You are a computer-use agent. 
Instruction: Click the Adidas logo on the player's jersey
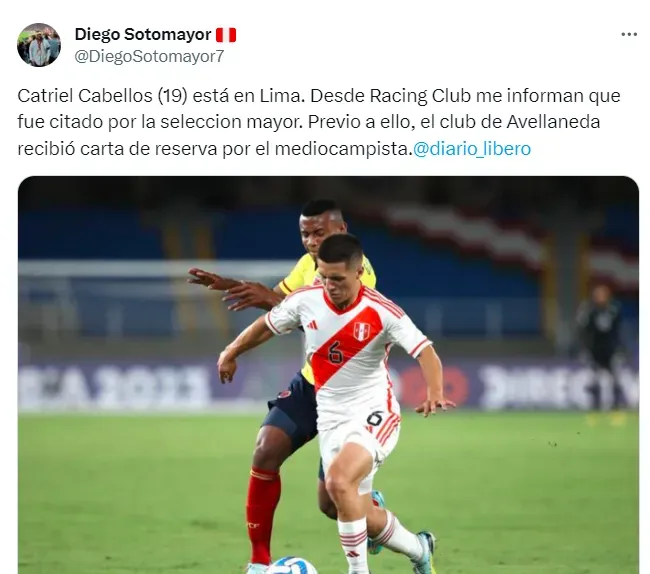pyautogui.click(x=311, y=325)
